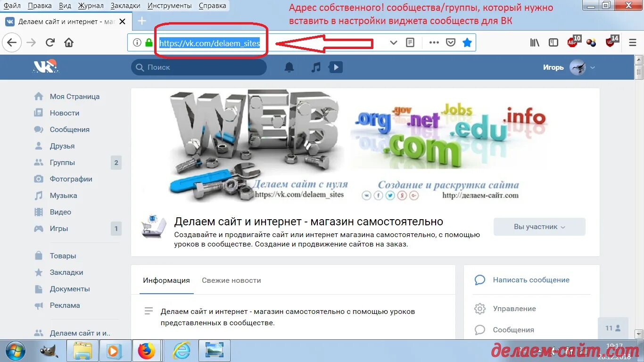Open GIMP icon in taskbar
The height and width of the screenshot is (362, 644).
click(49, 351)
